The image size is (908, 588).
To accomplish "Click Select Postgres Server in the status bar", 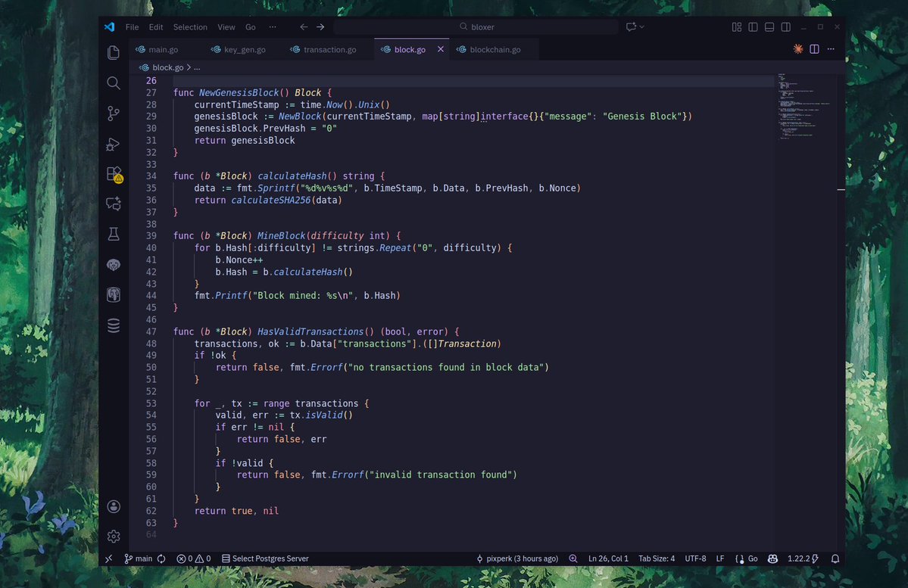I will coord(265,558).
